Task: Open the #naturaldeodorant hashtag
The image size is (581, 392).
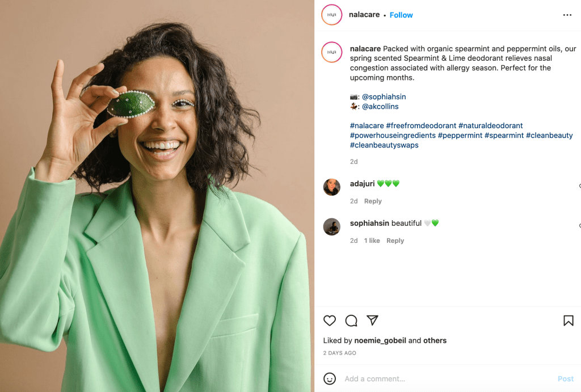Action: point(491,126)
